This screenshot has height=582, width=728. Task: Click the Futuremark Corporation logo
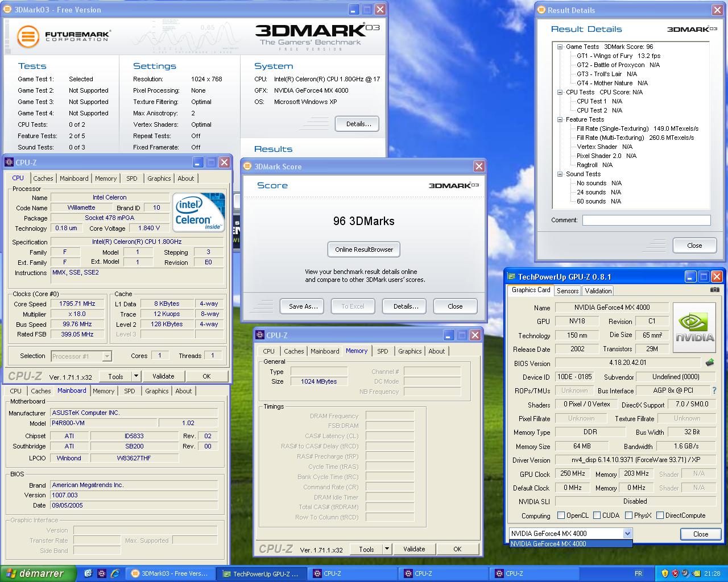coord(64,36)
